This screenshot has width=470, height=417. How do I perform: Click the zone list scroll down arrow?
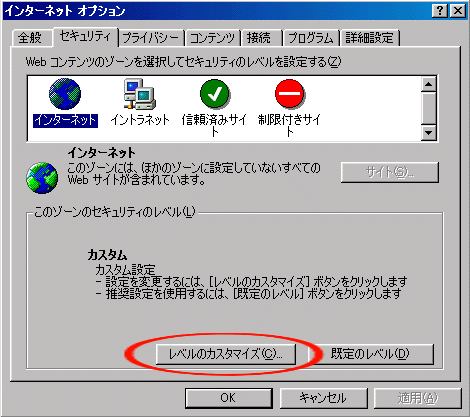pos(429,133)
